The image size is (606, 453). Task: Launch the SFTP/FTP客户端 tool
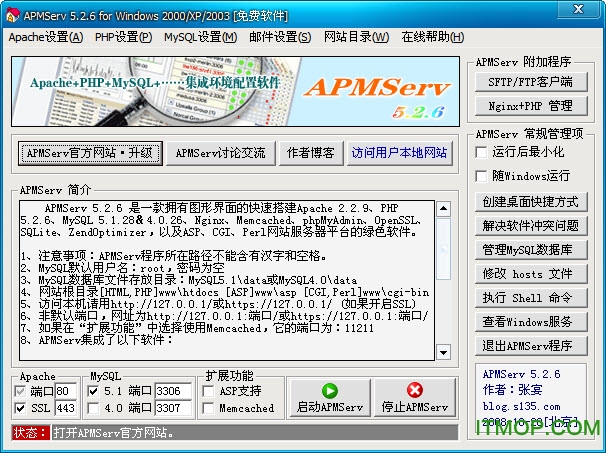pos(531,82)
